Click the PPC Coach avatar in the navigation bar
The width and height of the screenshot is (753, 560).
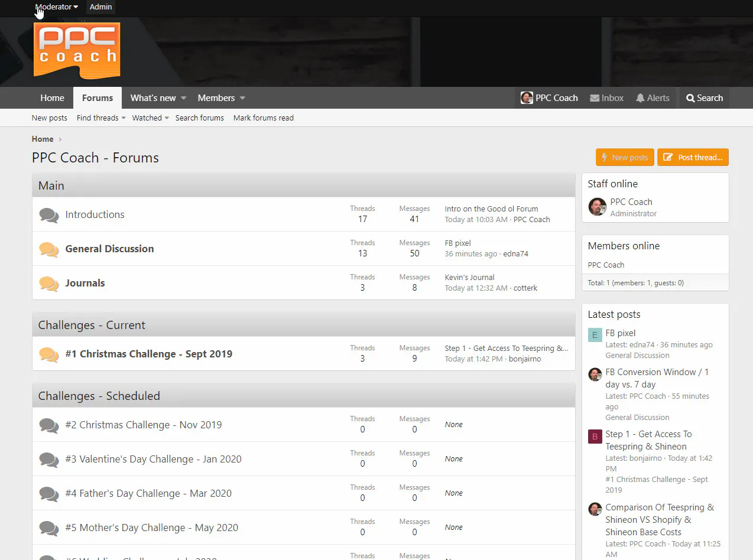click(527, 98)
